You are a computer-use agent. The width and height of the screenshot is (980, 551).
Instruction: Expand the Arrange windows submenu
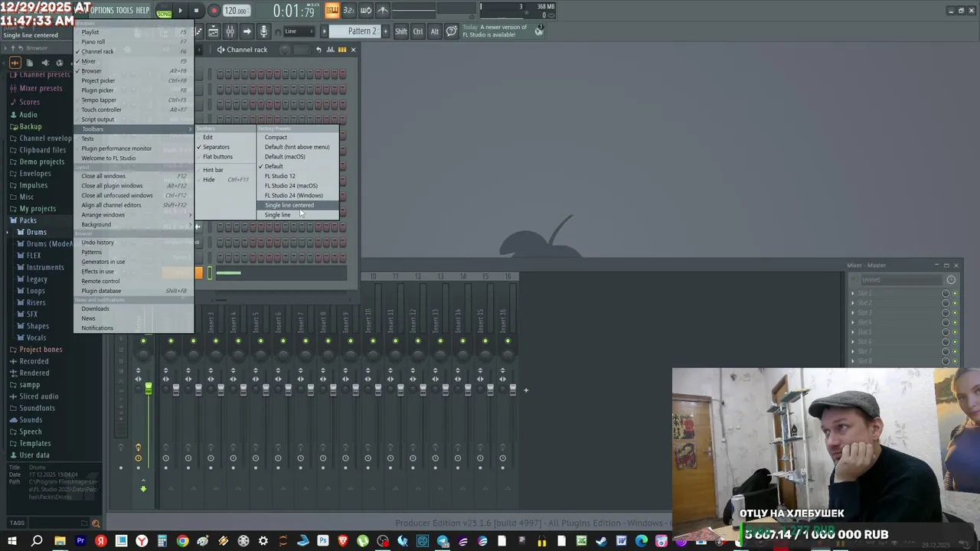(x=133, y=215)
